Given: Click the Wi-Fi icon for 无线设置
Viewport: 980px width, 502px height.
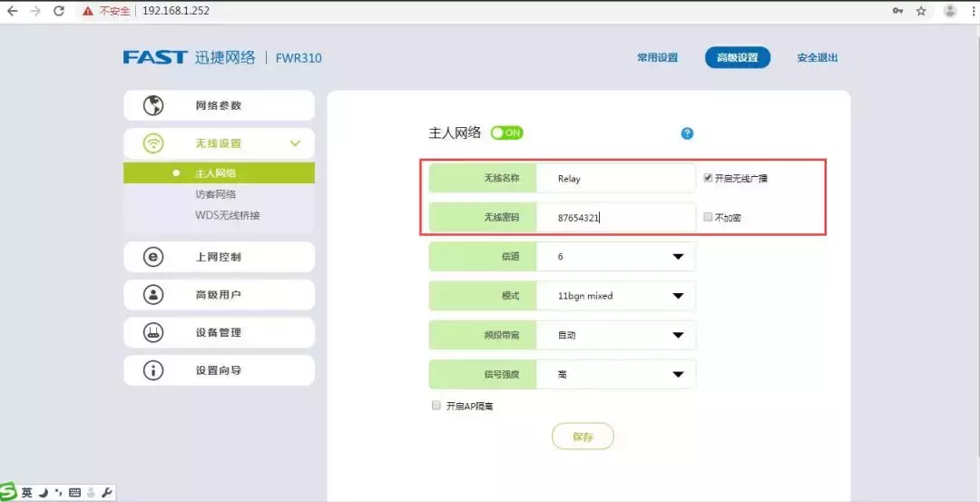Looking at the screenshot, I should [153, 143].
